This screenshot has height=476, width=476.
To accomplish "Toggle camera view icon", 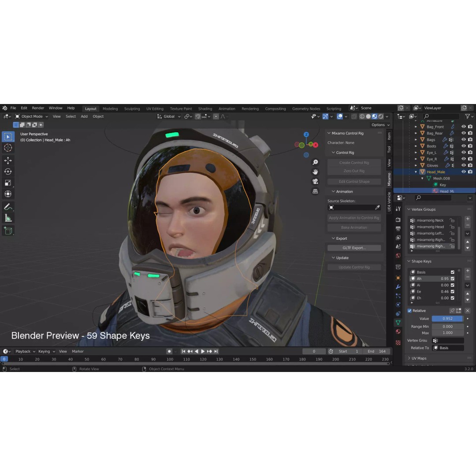I will (316, 182).
